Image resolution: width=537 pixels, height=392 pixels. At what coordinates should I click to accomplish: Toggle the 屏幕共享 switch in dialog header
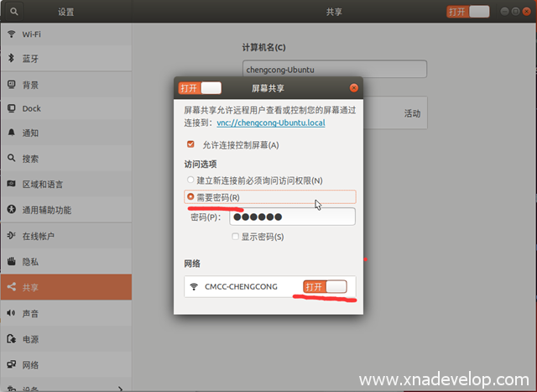(200, 87)
